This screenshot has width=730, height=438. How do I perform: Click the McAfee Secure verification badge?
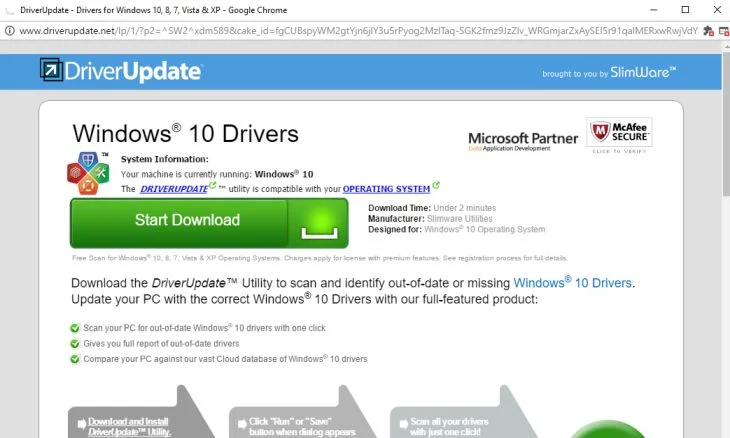click(619, 135)
